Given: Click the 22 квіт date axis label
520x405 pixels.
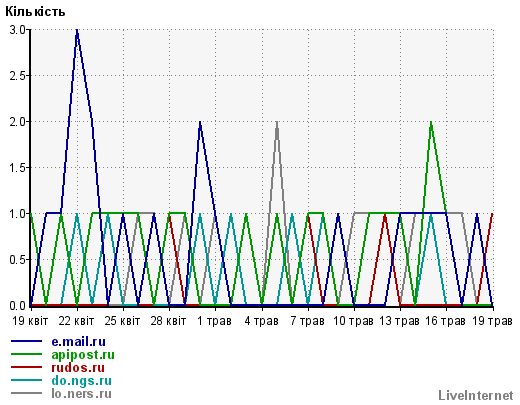Looking at the screenshot, I should [x=76, y=321].
